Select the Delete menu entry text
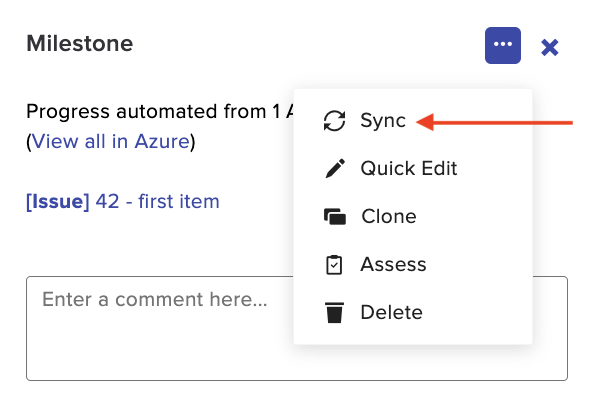Image resolution: width=592 pixels, height=402 pixels. tap(392, 313)
